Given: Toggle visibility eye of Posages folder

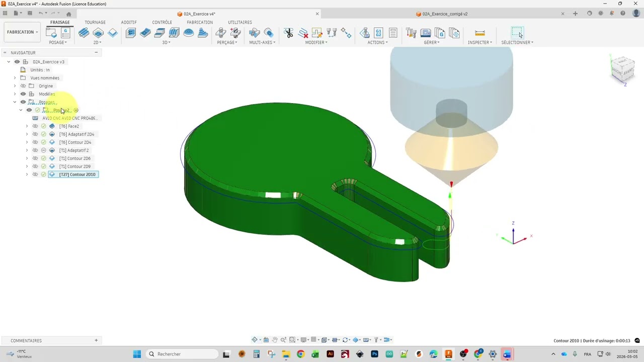Looking at the screenshot, I should 23,102.
